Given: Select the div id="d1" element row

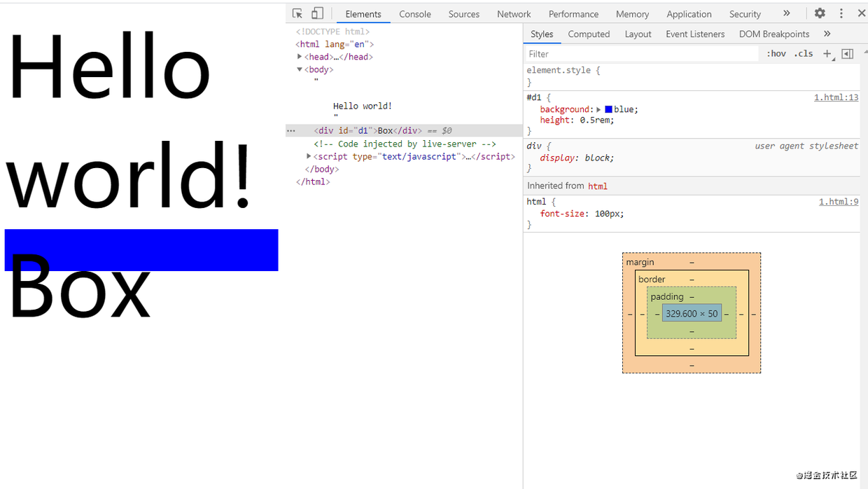Looking at the screenshot, I should (x=404, y=130).
